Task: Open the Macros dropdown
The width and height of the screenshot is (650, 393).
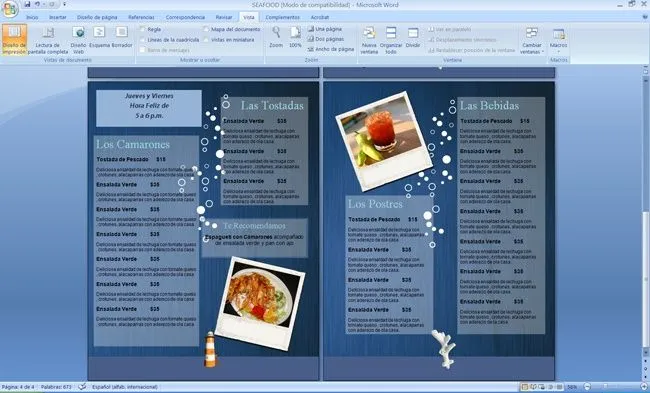Action: tap(558, 40)
